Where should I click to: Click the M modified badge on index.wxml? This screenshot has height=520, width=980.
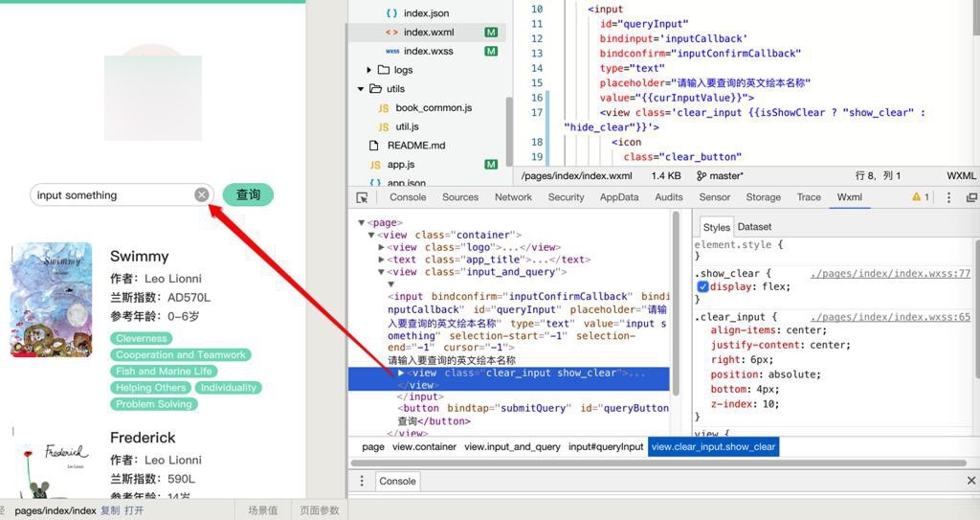pos(491,32)
